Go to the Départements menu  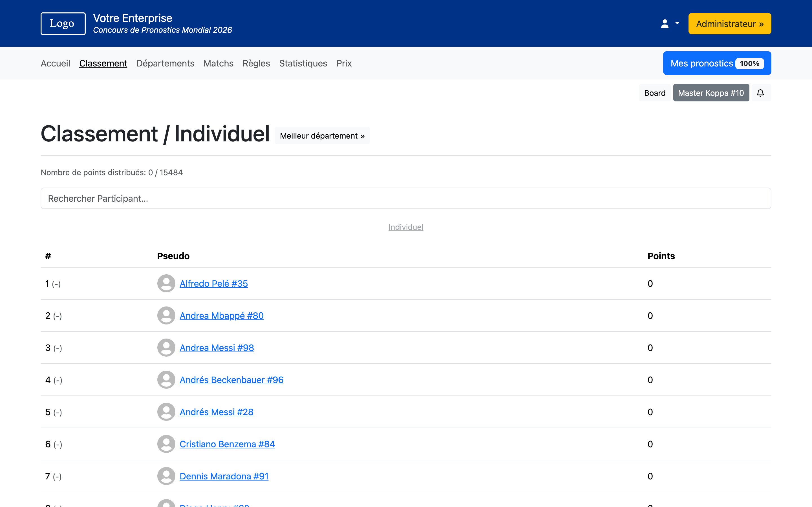tap(165, 63)
